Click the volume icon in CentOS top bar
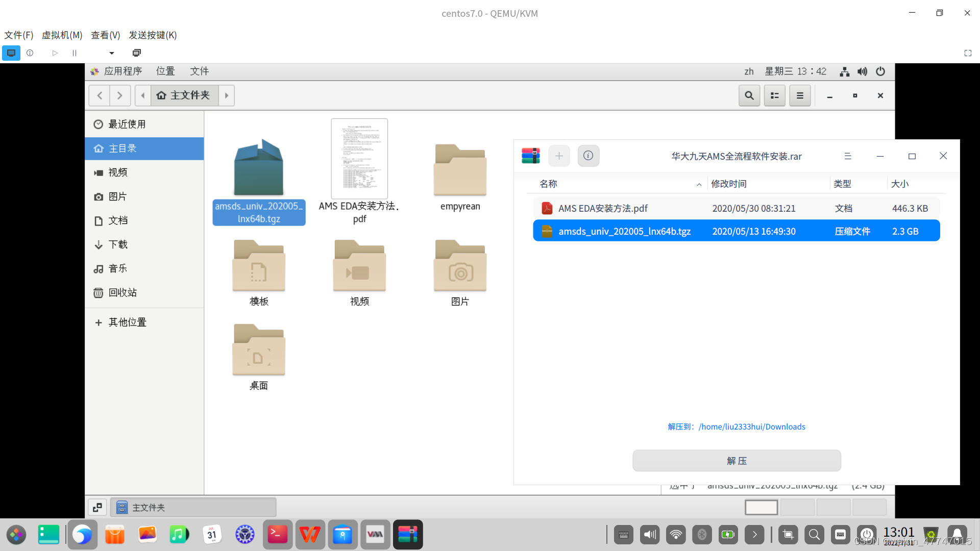Screen dimensions: 980x551 pyautogui.click(x=862, y=71)
